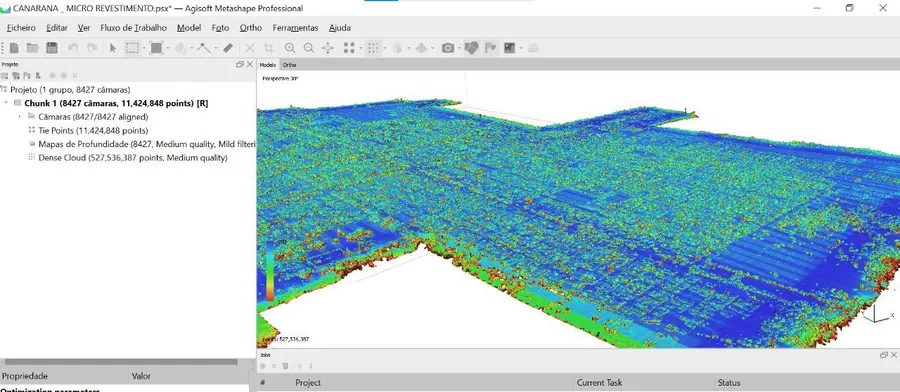The width and height of the screenshot is (900, 392).
Task: Open the Ficheiro menu
Action: coord(21,28)
